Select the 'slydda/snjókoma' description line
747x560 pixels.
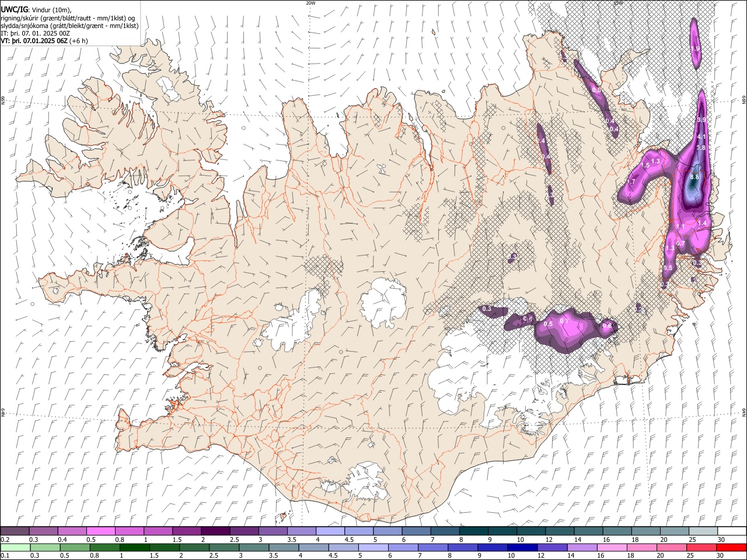point(70,26)
